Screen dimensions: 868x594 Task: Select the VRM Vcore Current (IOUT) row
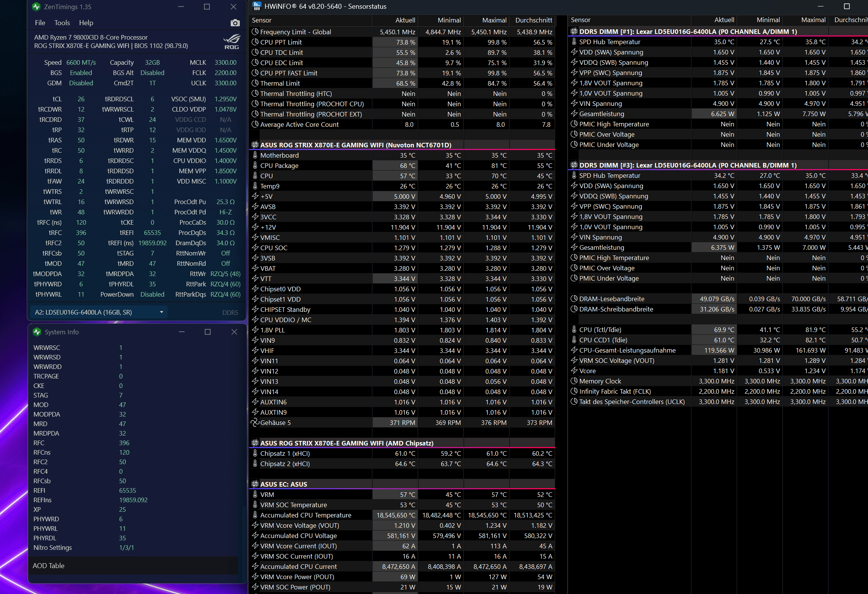click(402, 546)
